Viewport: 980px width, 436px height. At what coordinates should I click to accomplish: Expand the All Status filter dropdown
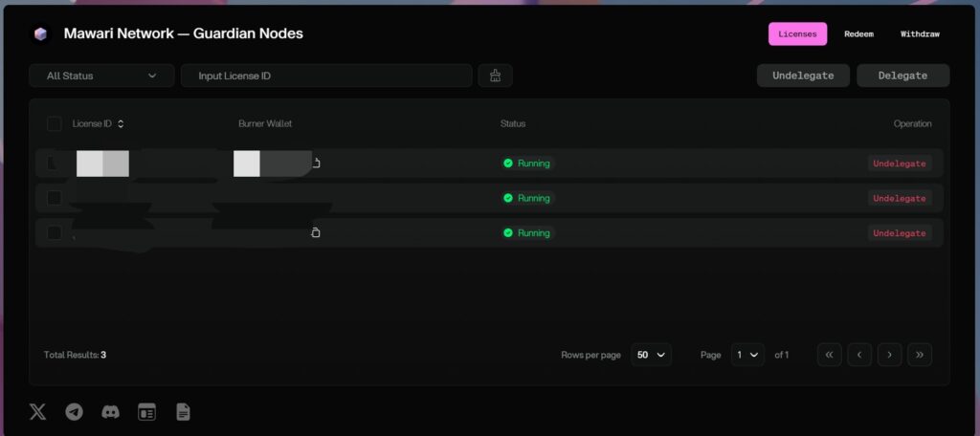101,76
